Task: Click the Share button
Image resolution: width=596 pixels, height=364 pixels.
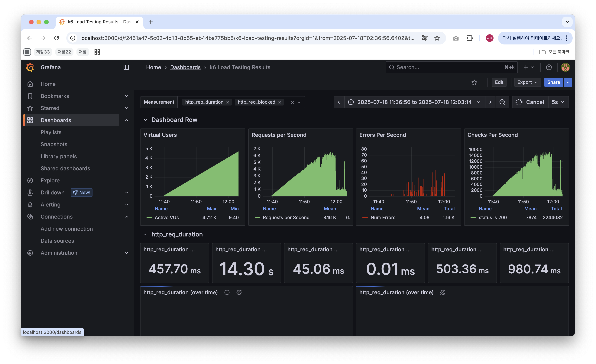Action: (x=553, y=82)
